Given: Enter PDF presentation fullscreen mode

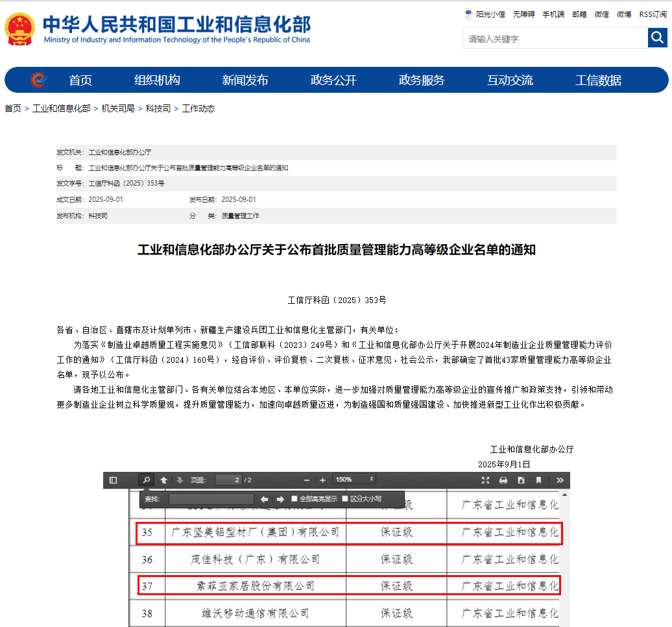Looking at the screenshot, I should [x=485, y=480].
